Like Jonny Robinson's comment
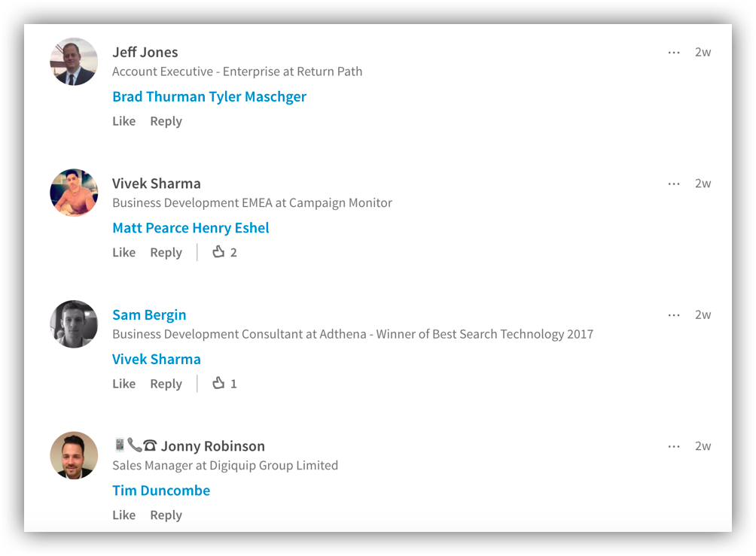This screenshot has width=756, height=556. 124,515
